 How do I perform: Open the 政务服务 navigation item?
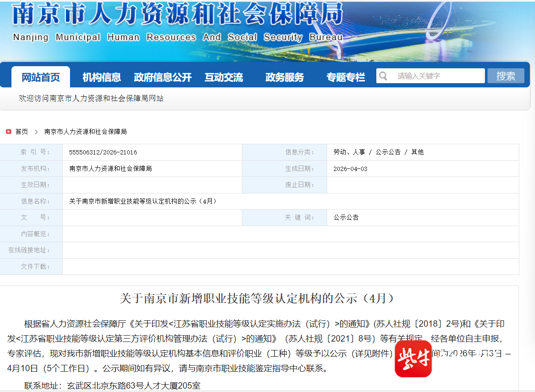coord(285,77)
